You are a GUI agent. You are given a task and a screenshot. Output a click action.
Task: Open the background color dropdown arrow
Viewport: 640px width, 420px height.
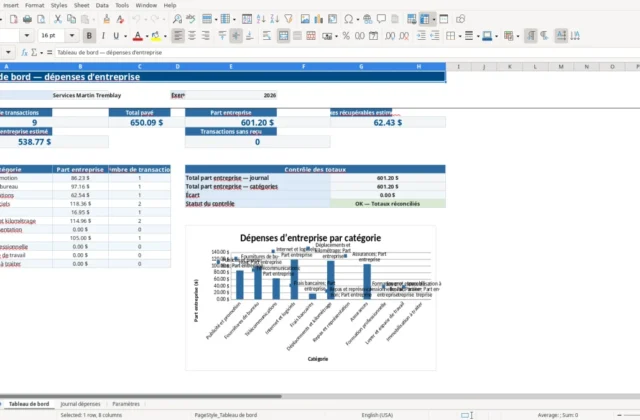click(165, 36)
